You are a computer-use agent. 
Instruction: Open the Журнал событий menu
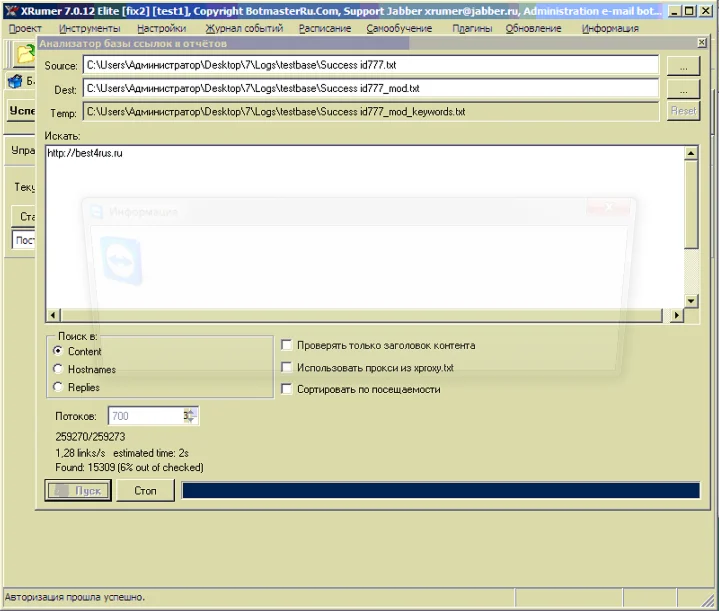(244, 28)
